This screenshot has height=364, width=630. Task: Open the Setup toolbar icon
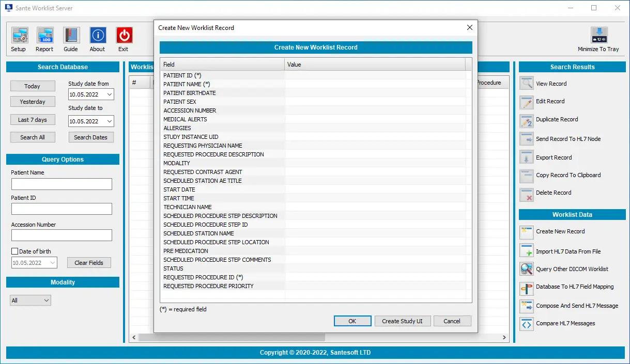click(19, 36)
